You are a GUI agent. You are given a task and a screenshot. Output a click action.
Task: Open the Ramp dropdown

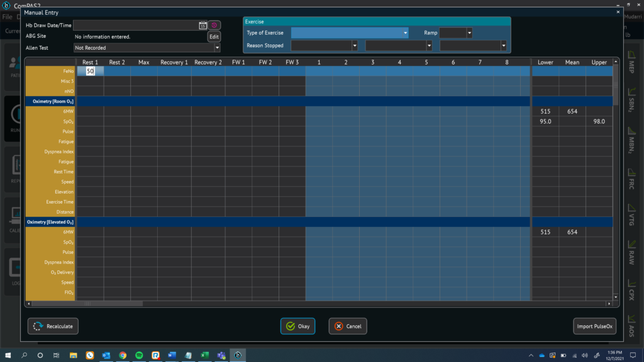[x=455, y=33]
